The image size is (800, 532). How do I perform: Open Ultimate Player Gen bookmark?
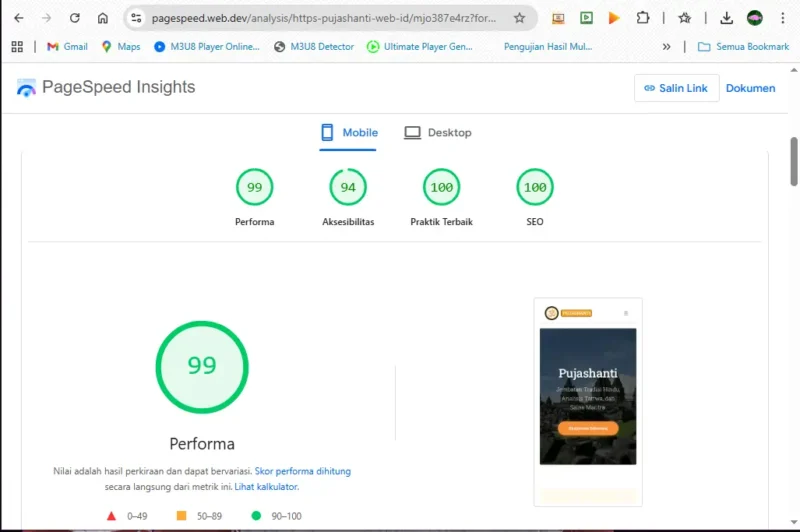point(420,47)
